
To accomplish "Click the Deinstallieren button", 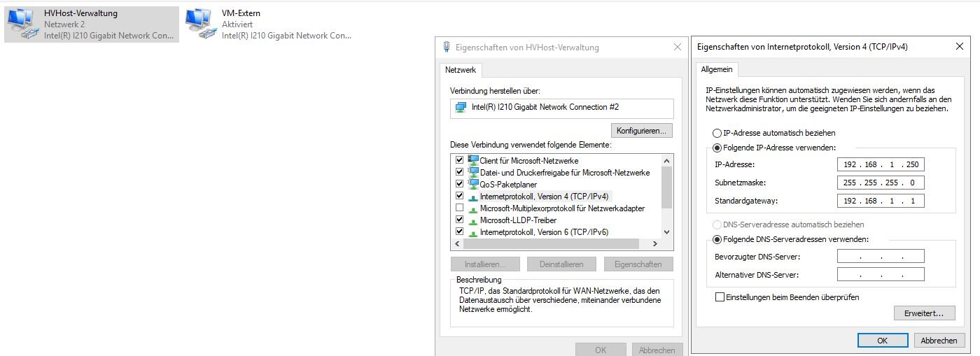I will click(x=561, y=264).
